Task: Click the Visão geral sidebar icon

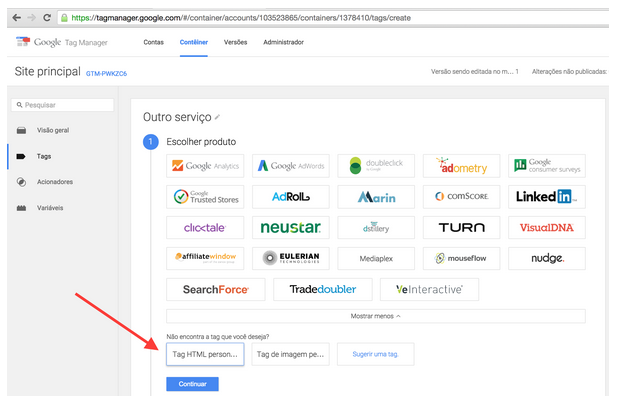Action: (21, 130)
